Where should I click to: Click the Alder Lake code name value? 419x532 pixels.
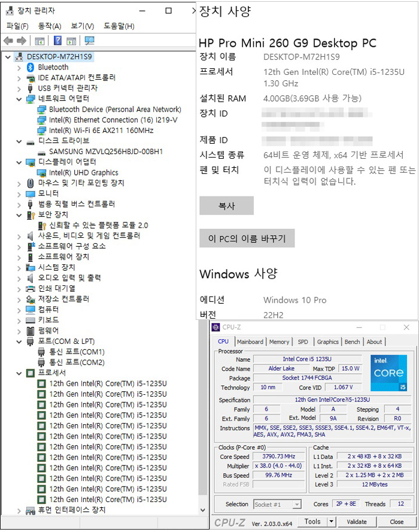281,368
